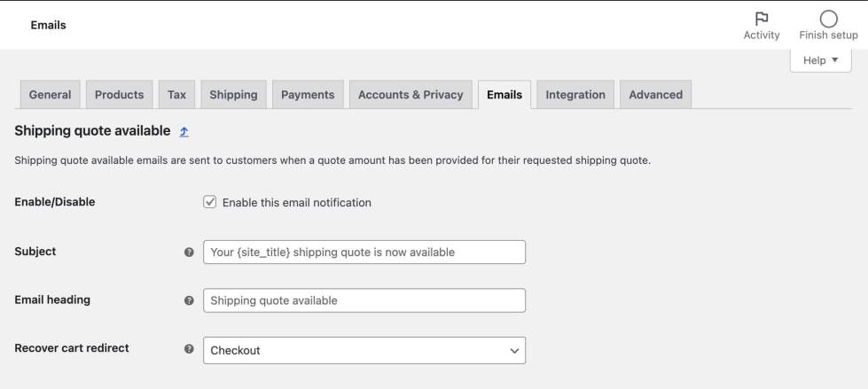Select the Shipping tab
This screenshot has width=868, height=389.
click(x=233, y=95)
